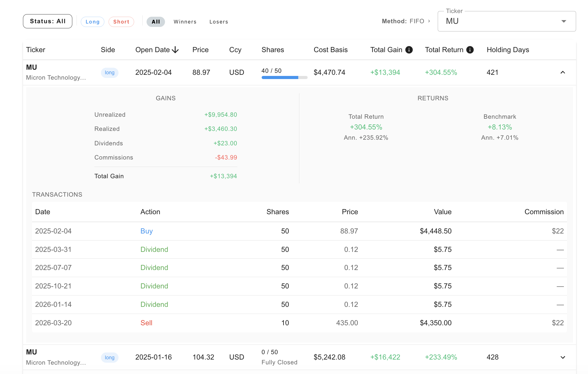Click the Sell action on 2026-03-20
Viewport: 588px width, 374px height.
(x=146, y=323)
